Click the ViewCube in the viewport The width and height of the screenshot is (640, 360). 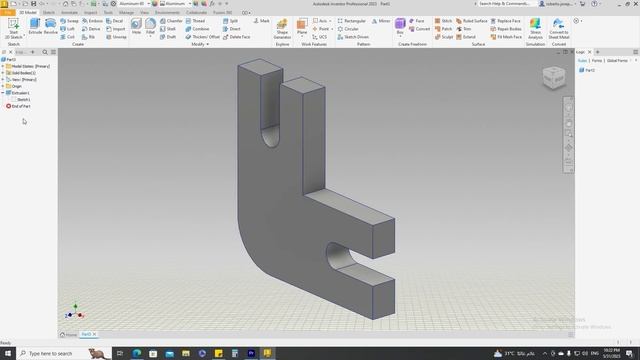click(554, 77)
